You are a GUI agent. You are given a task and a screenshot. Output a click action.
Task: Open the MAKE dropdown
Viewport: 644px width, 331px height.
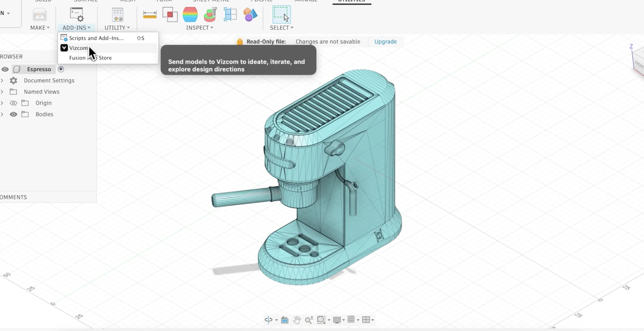click(40, 28)
